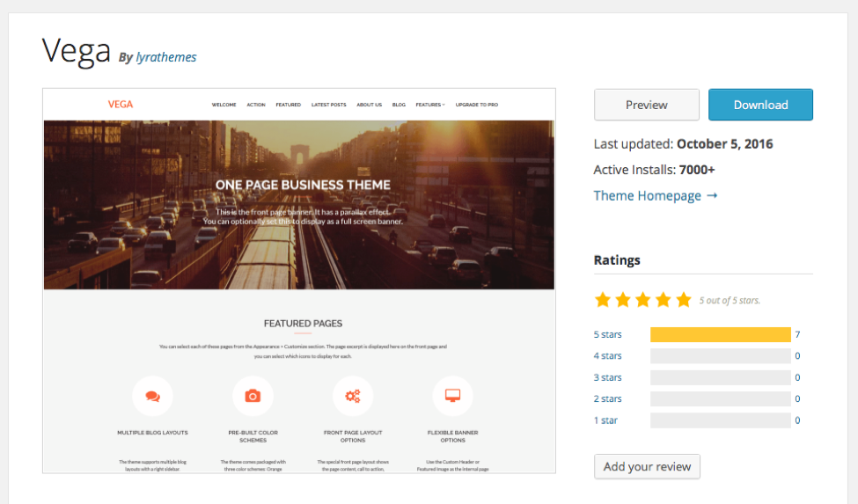Expand the FEATURES dropdown in preview menu
858x504 pixels.
coord(430,105)
